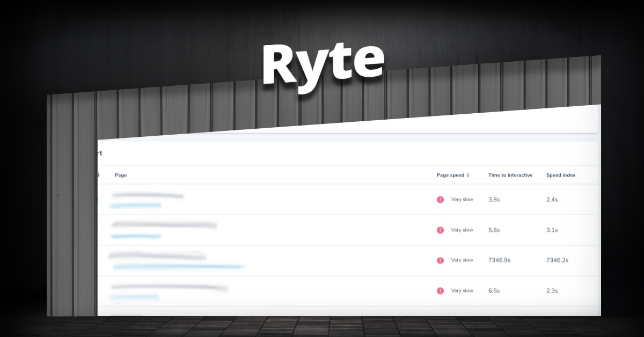Sort the table by the Page column
This screenshot has height=337, width=644.
121,174
